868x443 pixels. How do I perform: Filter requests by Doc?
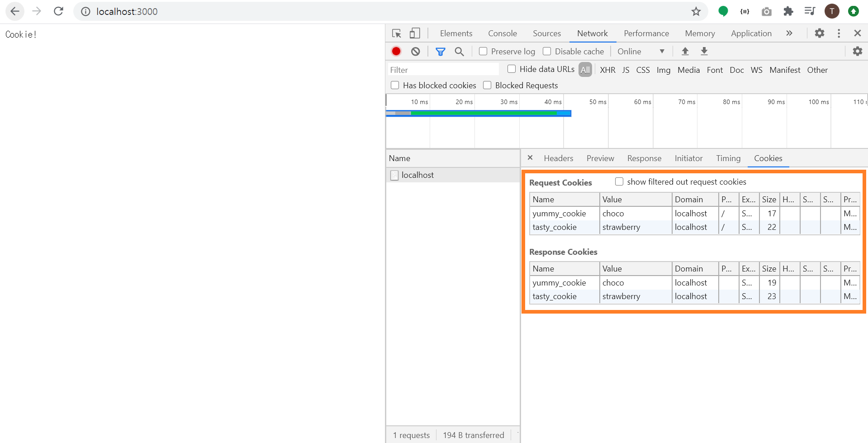click(736, 70)
